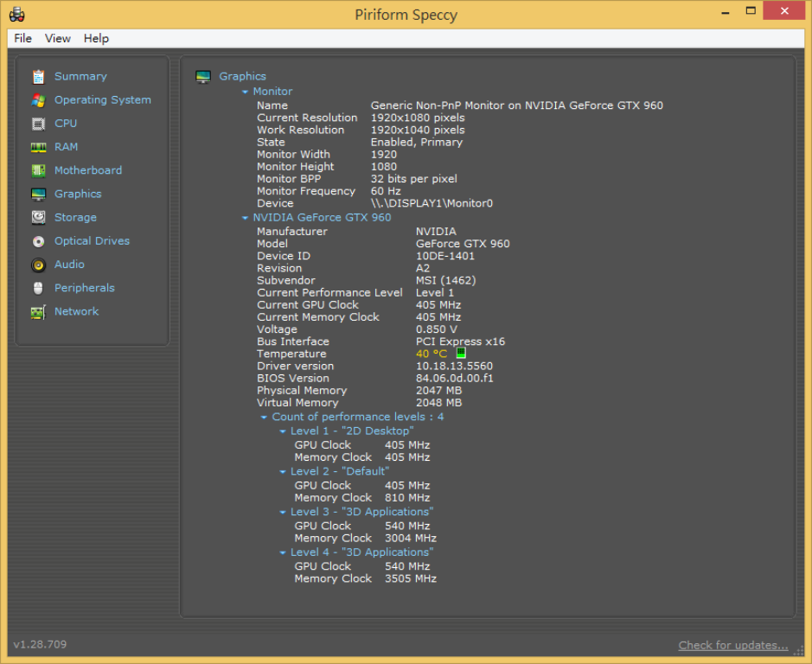Click the RAM module icon

38,147
